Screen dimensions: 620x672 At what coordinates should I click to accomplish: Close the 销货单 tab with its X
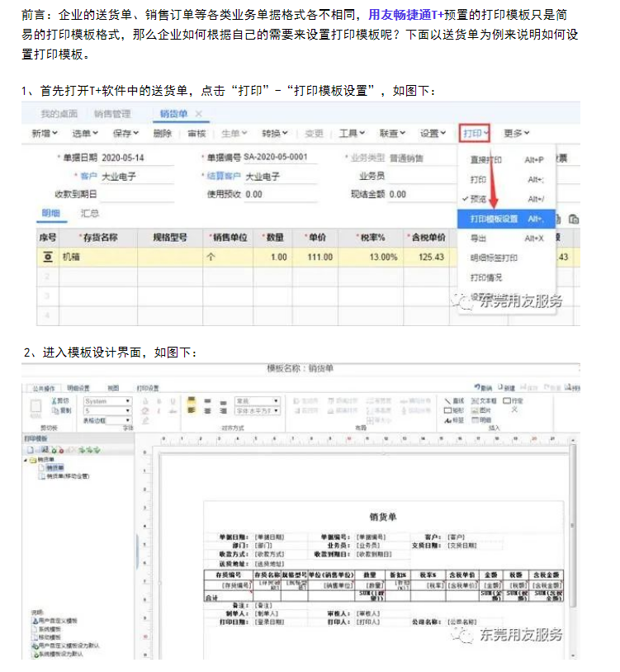(198, 114)
